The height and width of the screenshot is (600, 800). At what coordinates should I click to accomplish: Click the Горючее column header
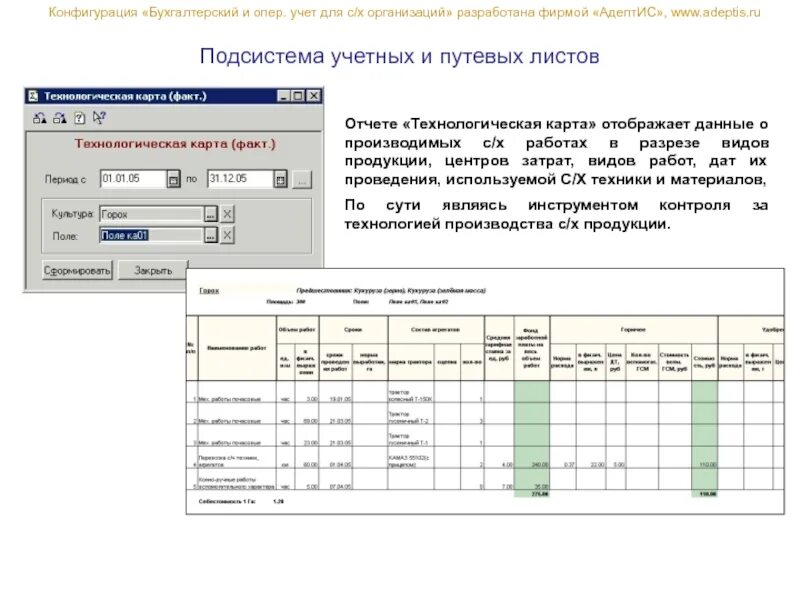pyautogui.click(x=634, y=330)
